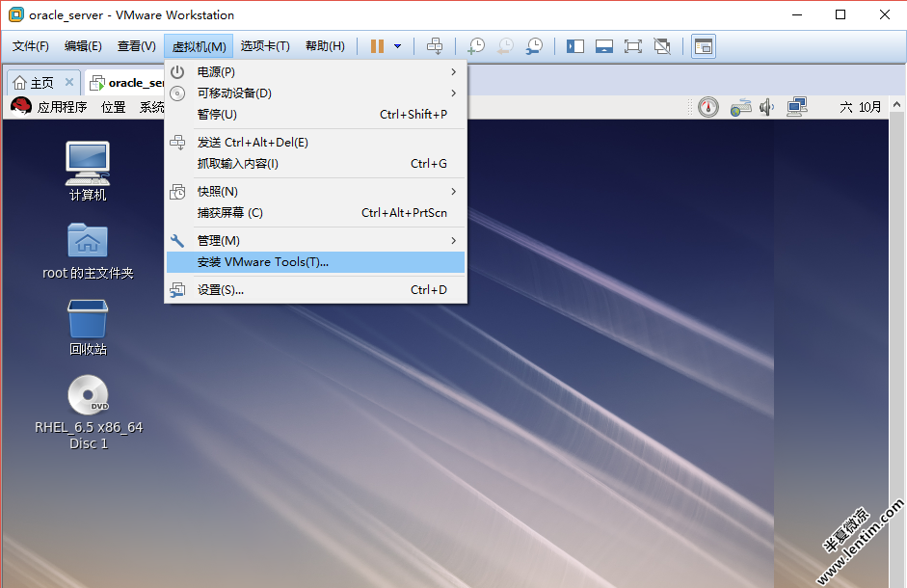Viewport: 907px width, 588px height.
Task: Open the 位置 guest menu
Action: (113, 107)
